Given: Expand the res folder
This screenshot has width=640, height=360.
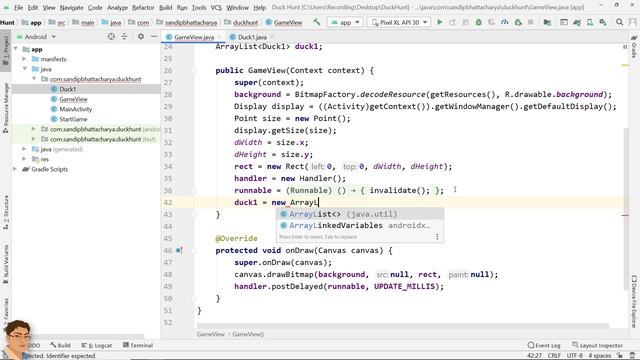Looking at the screenshot, I should pos(24,159).
